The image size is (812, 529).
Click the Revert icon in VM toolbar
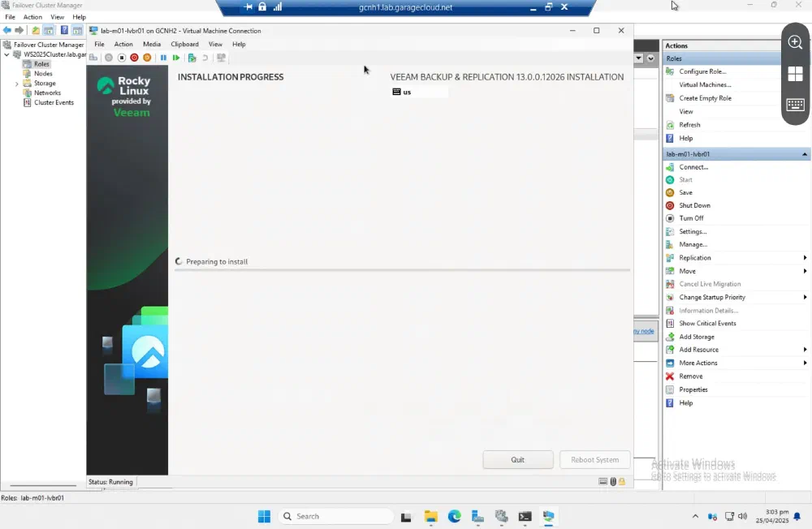click(x=205, y=58)
